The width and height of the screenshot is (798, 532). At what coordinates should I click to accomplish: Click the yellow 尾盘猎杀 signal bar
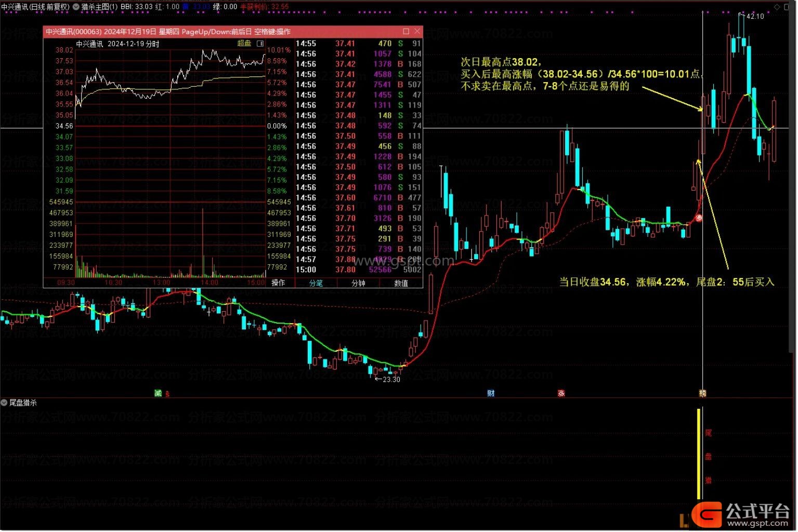point(699,454)
